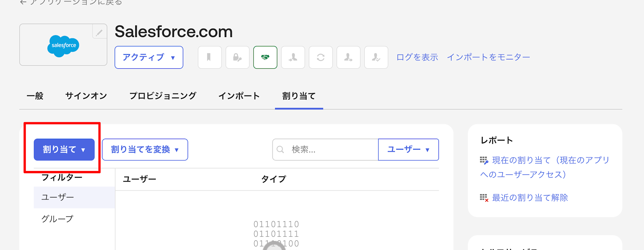Image resolution: width=644 pixels, height=250 pixels.
Task: Open the ユーザー search type dropdown
Action: (408, 150)
